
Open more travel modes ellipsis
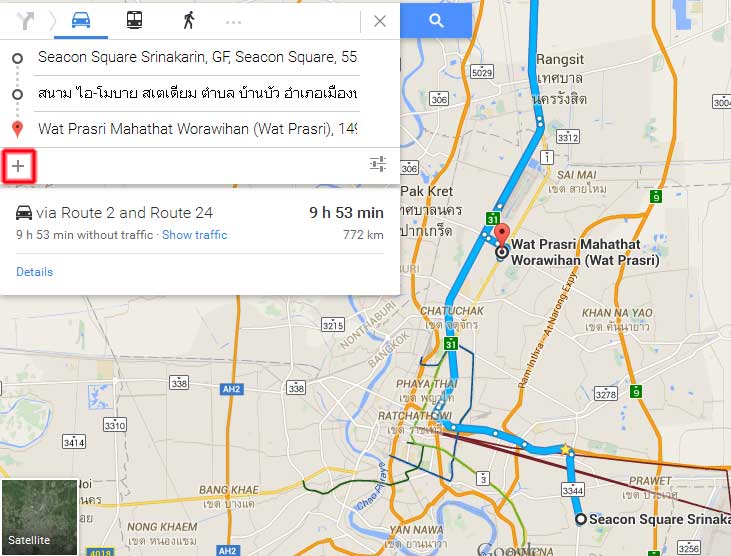233,22
